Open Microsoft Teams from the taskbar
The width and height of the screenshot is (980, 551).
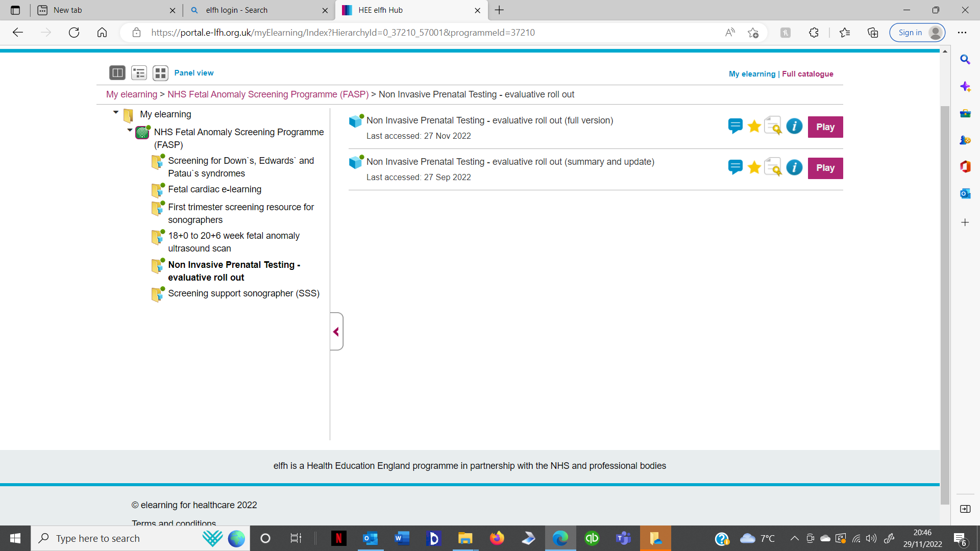point(623,538)
